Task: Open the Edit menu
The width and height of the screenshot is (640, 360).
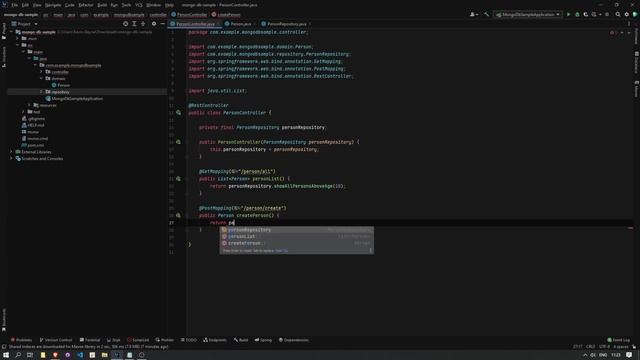Action: [25, 5]
